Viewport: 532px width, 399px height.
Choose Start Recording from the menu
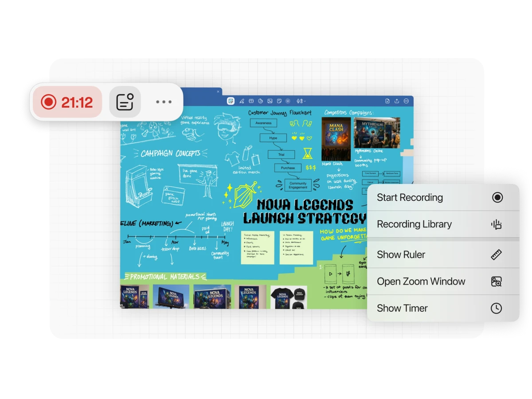(443, 197)
